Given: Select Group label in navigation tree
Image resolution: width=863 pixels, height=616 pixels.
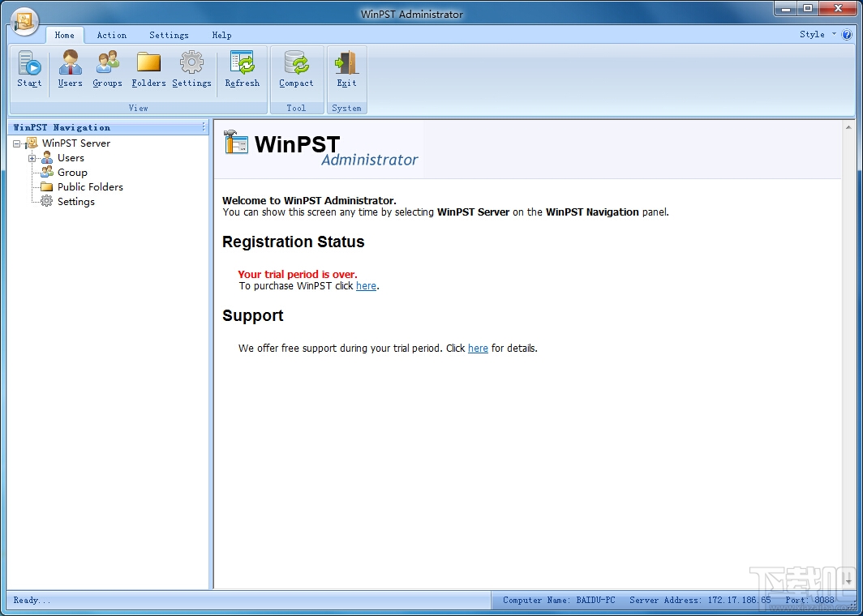Looking at the screenshot, I should coord(73,172).
